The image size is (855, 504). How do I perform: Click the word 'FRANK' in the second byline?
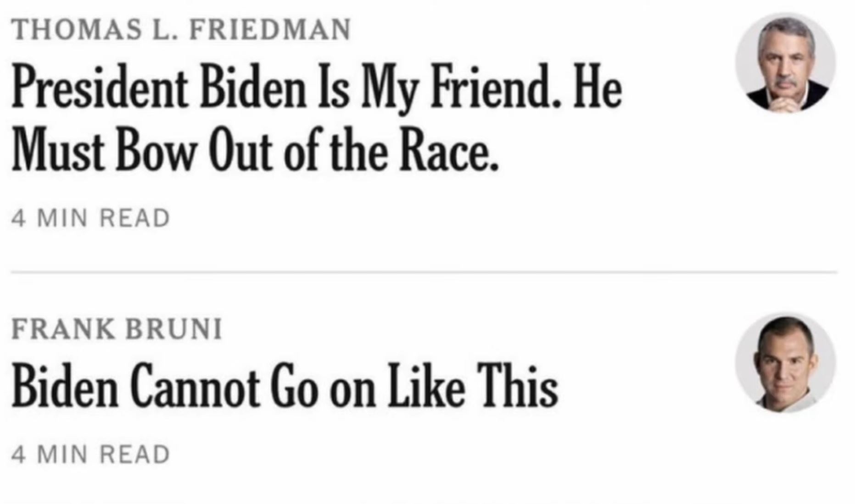point(63,328)
